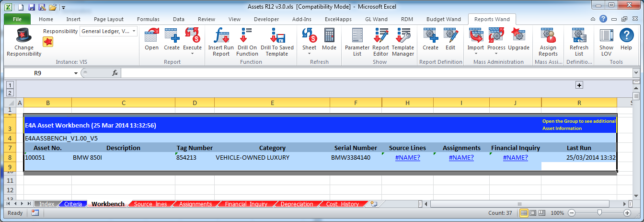
Task: Expand the formula bar
Action: (x=636, y=73)
